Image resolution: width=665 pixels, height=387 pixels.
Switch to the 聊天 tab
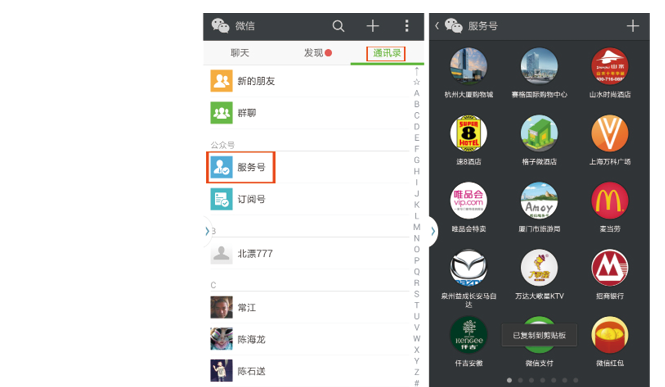[x=240, y=53]
